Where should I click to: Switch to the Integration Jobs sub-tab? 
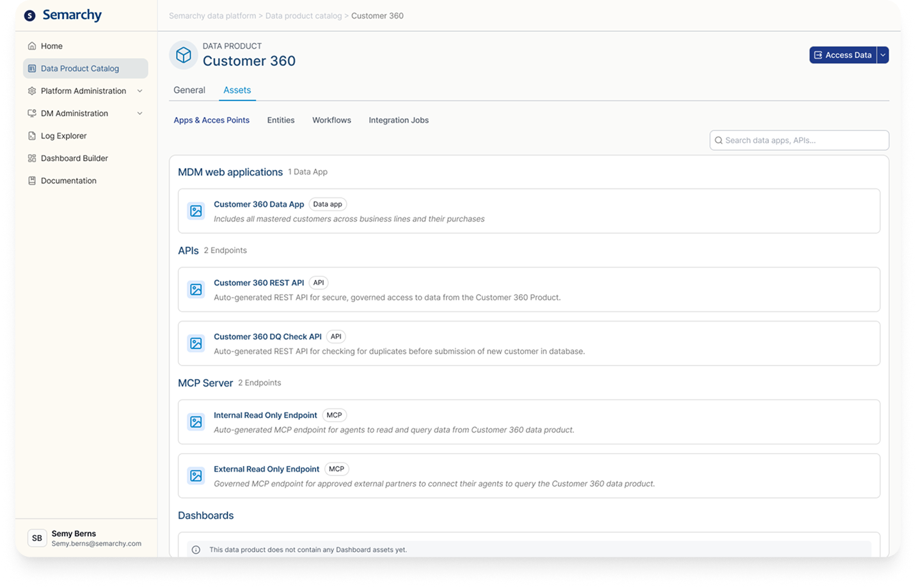click(399, 120)
